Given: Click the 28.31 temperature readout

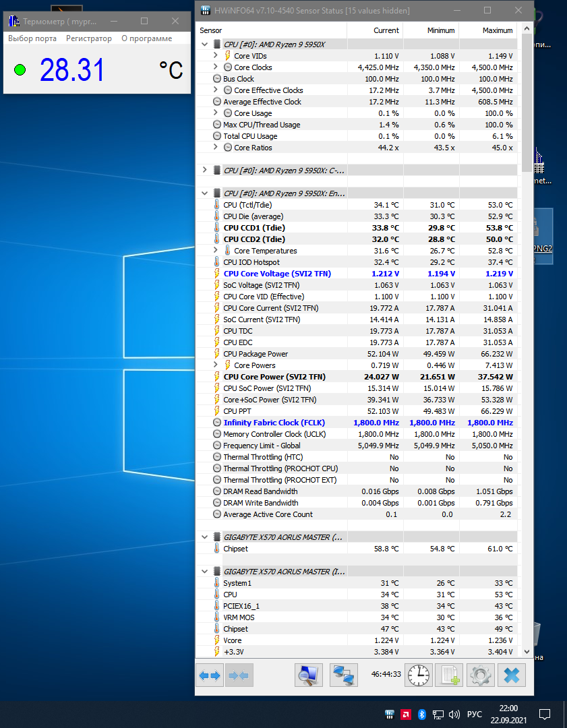Looking at the screenshot, I should (72, 70).
